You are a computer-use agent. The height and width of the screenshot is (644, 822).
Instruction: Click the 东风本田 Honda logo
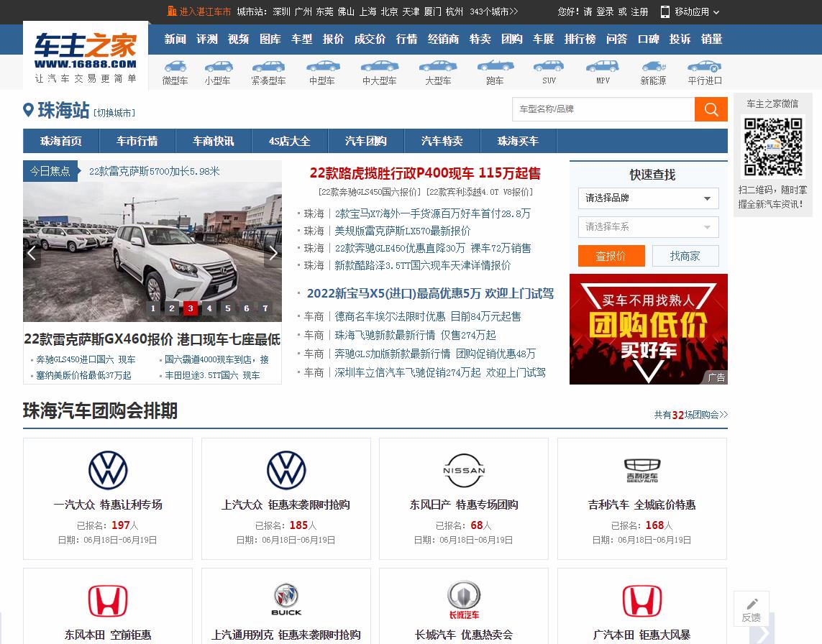point(108,600)
